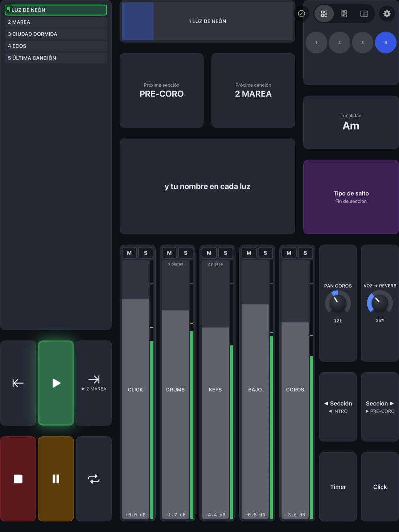Mute the KEYS channel
Image resolution: width=399 pixels, height=532 pixels.
209,253
